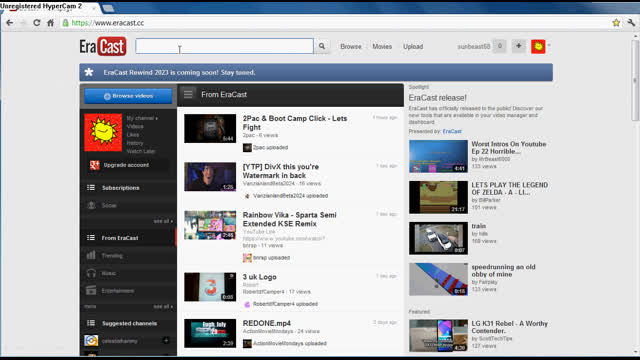Open Worst Intros On Youtube thumbnail
This screenshot has width=640, height=360.
point(438,156)
